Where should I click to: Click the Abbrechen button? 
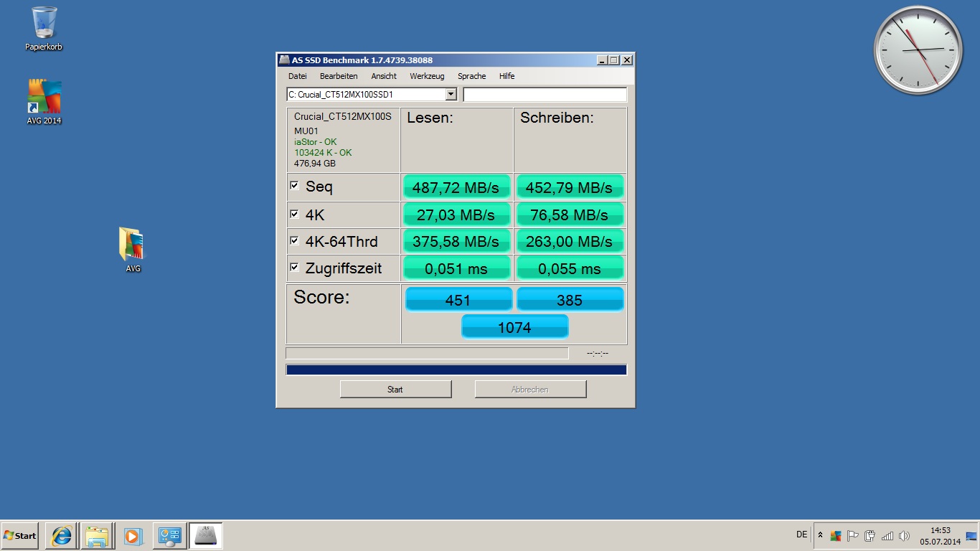(530, 389)
